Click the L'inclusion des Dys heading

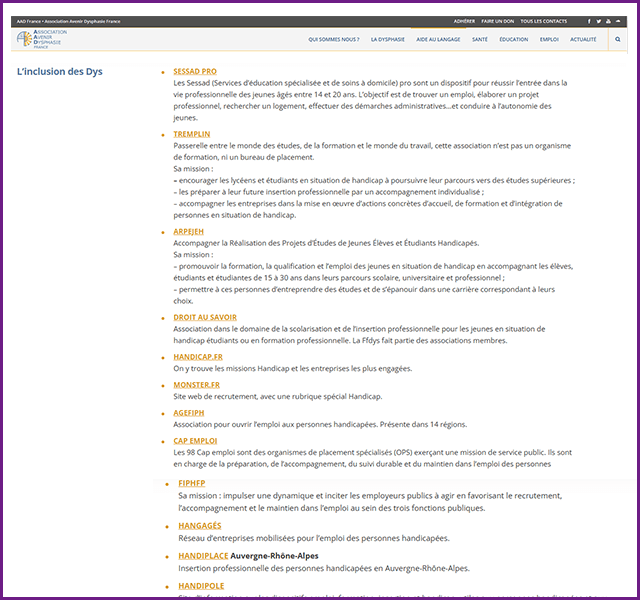pyautogui.click(x=60, y=72)
